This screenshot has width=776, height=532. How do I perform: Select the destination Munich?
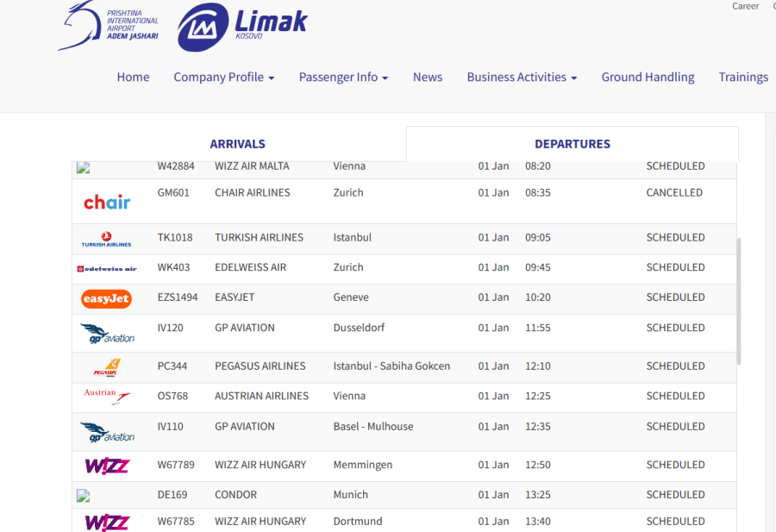(350, 495)
